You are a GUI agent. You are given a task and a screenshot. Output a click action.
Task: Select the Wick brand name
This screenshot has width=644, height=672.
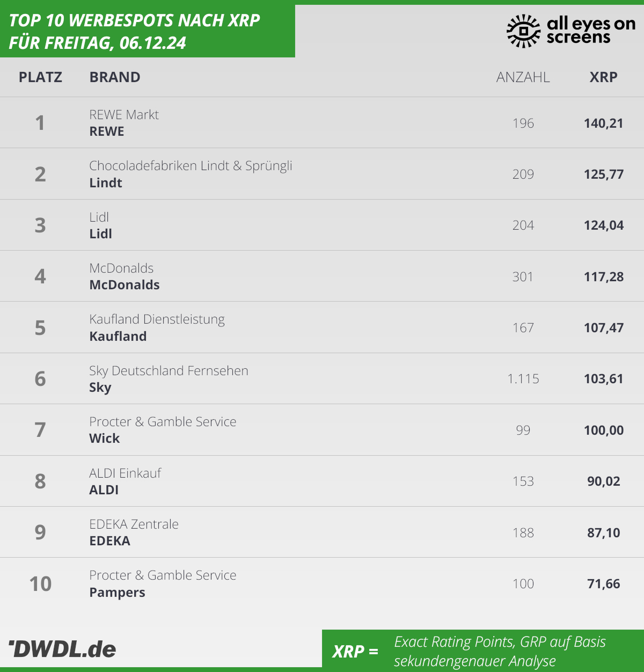click(x=105, y=439)
